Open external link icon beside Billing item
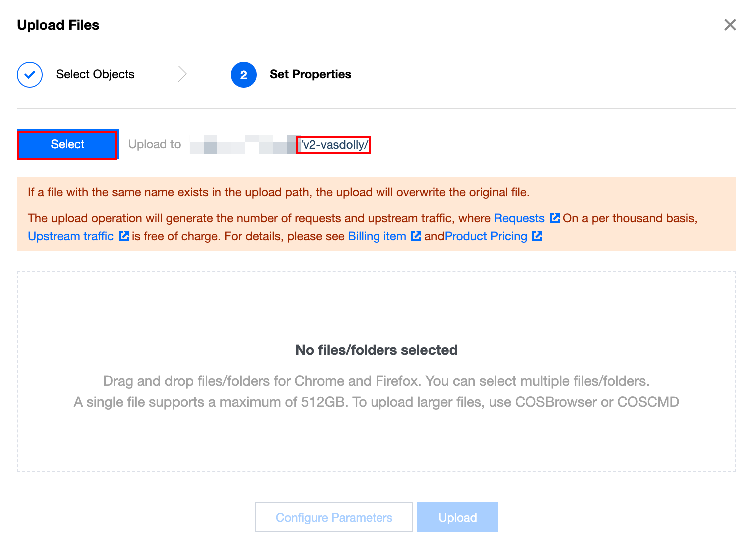This screenshot has height=552, width=756. [x=416, y=236]
